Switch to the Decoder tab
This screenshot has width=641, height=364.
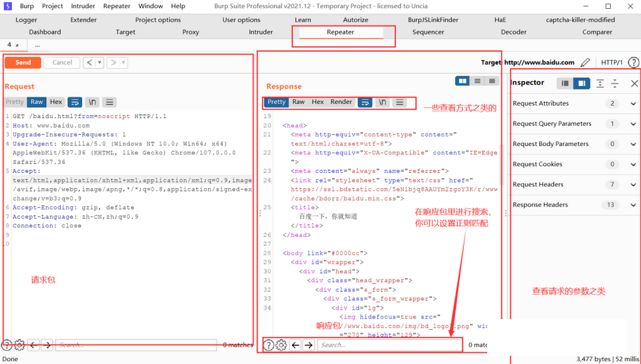513,32
